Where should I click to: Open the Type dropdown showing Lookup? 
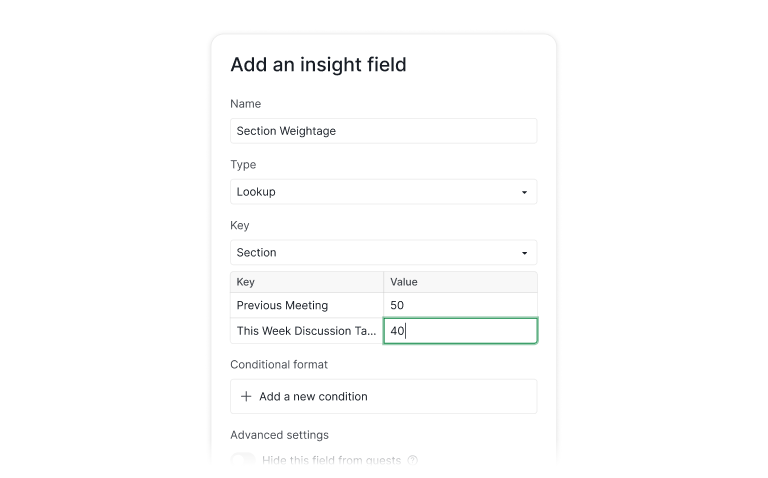(x=383, y=192)
